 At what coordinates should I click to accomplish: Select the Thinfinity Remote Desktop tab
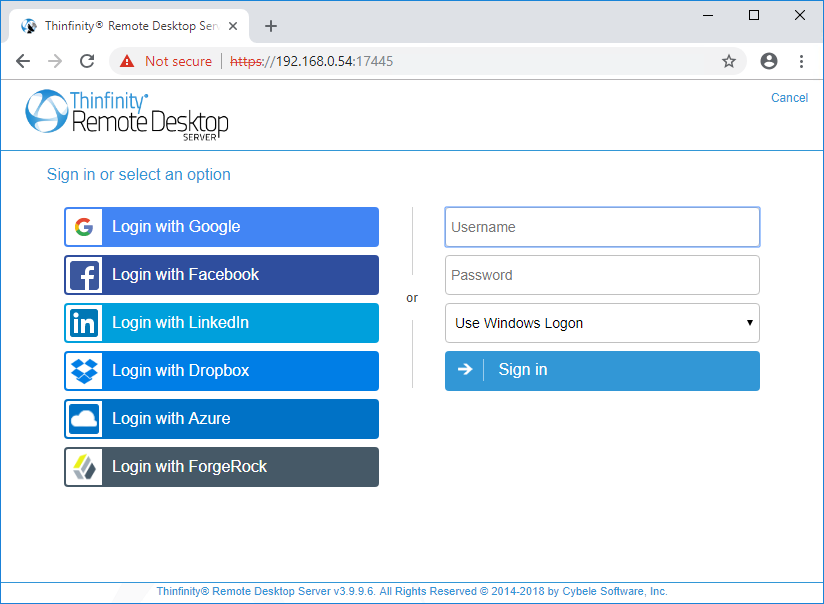click(129, 26)
